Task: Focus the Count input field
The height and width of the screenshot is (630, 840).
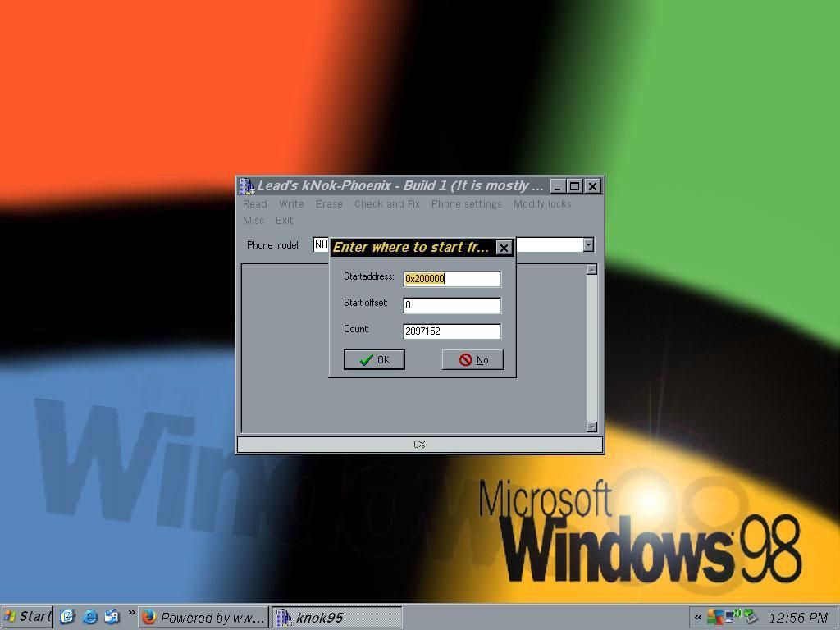Action: pyautogui.click(x=452, y=331)
